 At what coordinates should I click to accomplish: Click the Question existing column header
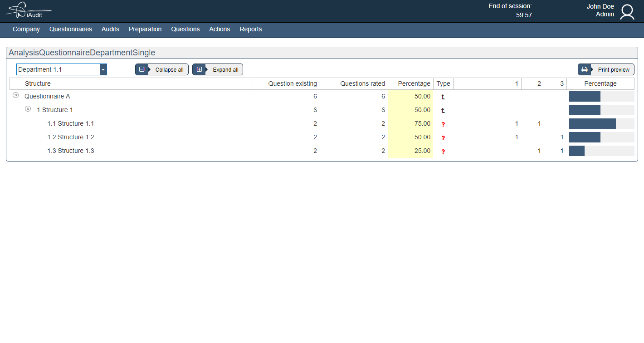[x=286, y=83]
